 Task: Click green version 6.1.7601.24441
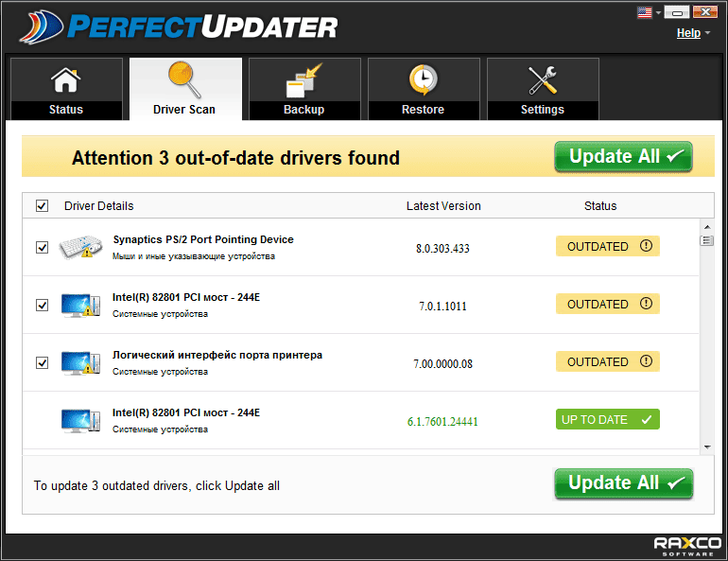click(x=442, y=422)
